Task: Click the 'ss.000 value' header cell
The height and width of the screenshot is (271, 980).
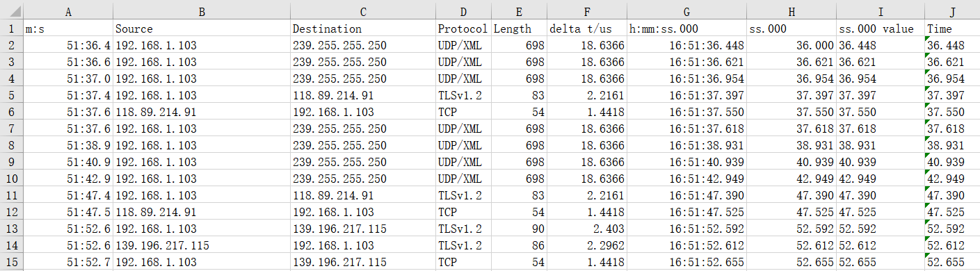Action: 881,29
